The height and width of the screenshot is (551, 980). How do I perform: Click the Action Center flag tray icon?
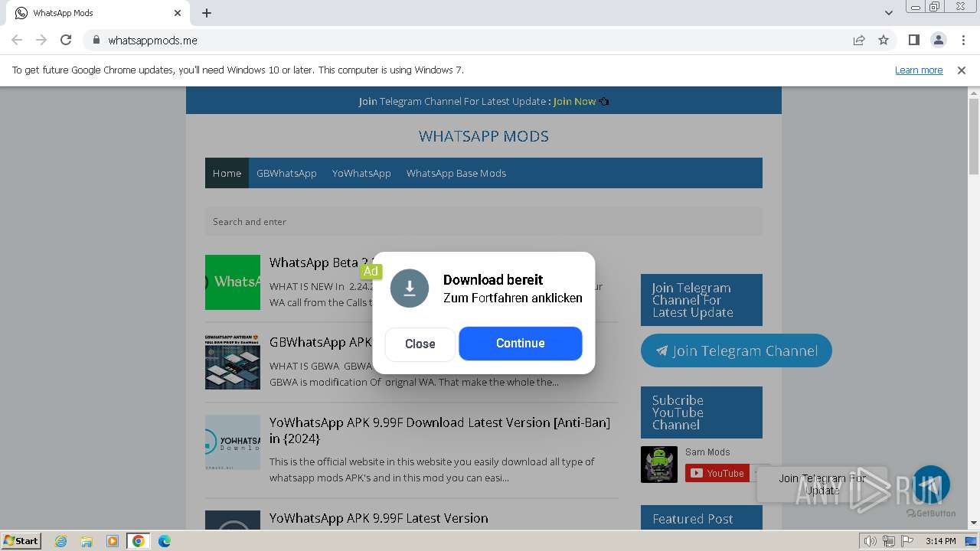(x=906, y=541)
